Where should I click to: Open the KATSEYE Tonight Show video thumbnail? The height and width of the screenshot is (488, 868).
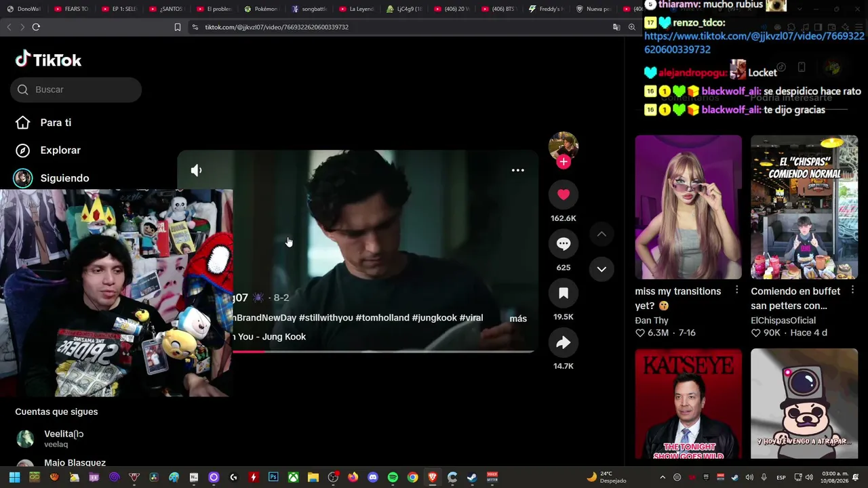688,404
